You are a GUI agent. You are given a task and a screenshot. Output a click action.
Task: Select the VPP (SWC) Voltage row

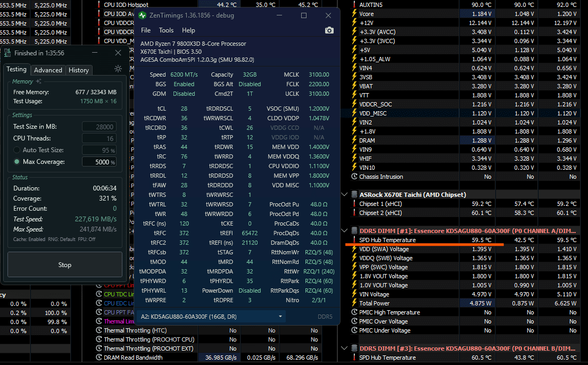pos(464,267)
